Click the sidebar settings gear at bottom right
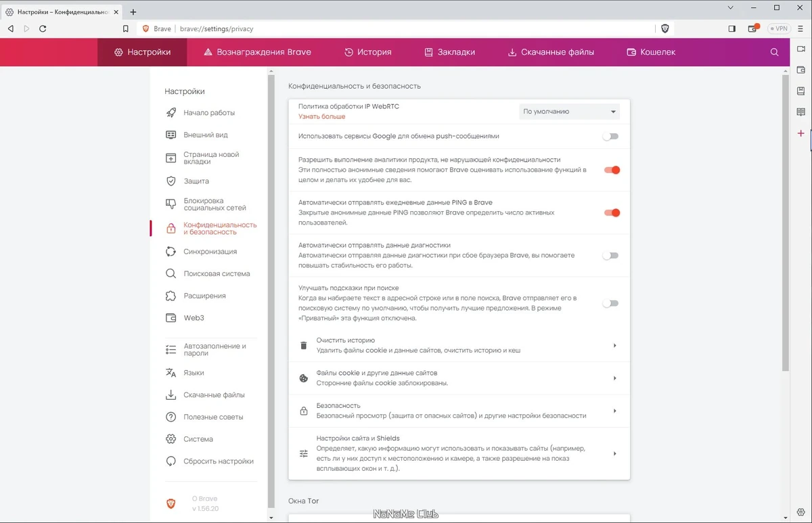The width and height of the screenshot is (812, 523). pos(801,512)
